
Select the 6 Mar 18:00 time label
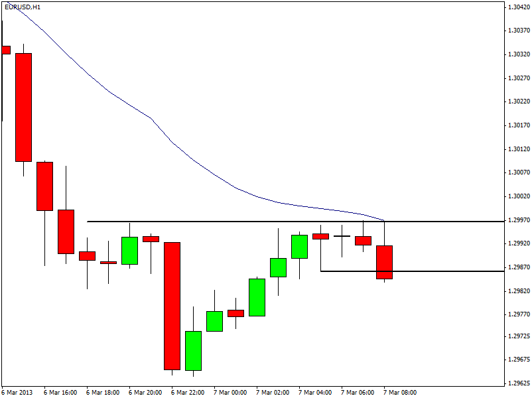[104, 392]
